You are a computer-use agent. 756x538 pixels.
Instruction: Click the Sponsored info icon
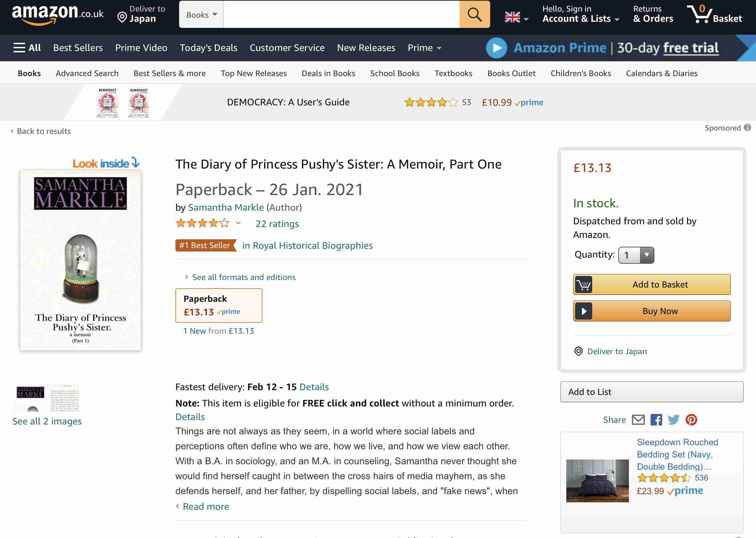click(x=748, y=127)
